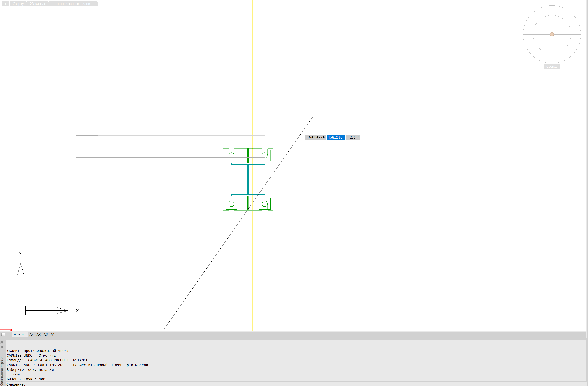This screenshot has height=386, width=588.
Task: Click the 158.2565 offset distance field
Action: (x=335, y=137)
